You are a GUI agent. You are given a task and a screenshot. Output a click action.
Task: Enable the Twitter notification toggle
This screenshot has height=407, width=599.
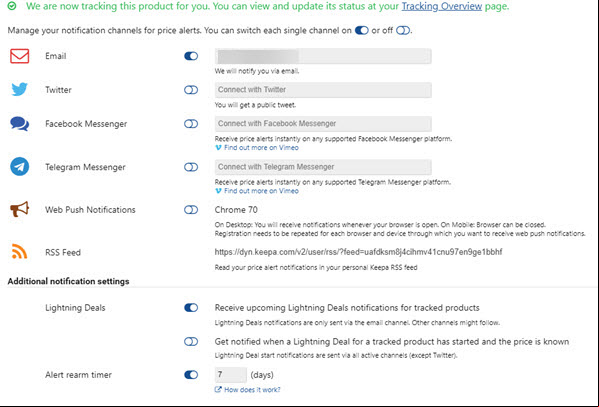click(x=191, y=90)
